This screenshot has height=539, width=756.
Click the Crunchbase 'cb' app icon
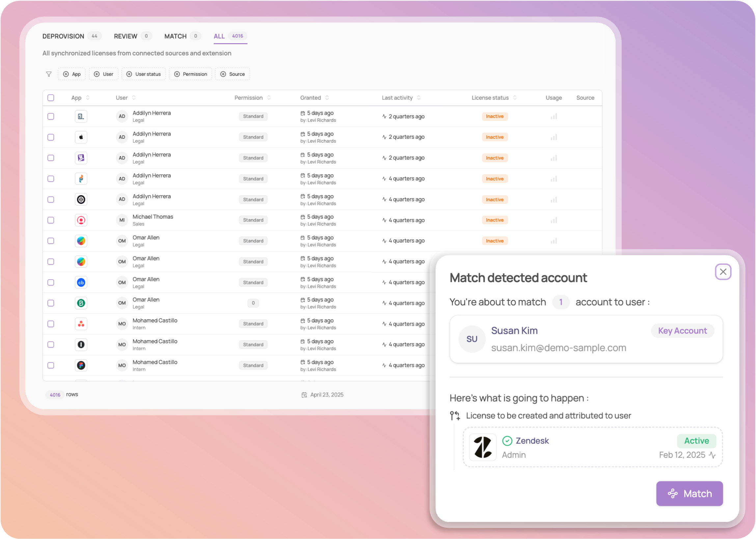point(81,282)
